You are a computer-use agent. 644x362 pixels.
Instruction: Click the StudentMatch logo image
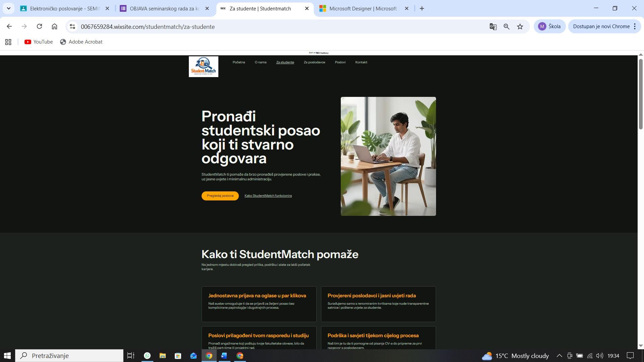tap(203, 67)
